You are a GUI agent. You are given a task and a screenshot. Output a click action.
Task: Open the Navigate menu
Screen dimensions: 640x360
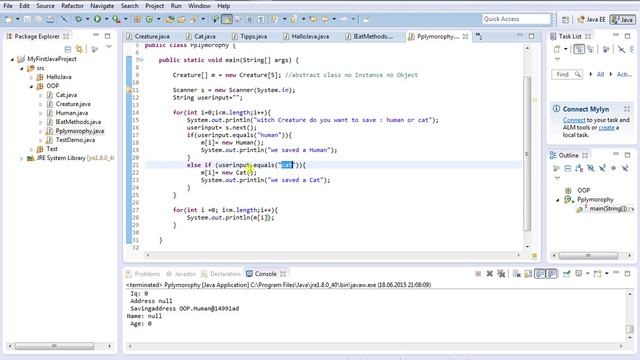tap(102, 6)
